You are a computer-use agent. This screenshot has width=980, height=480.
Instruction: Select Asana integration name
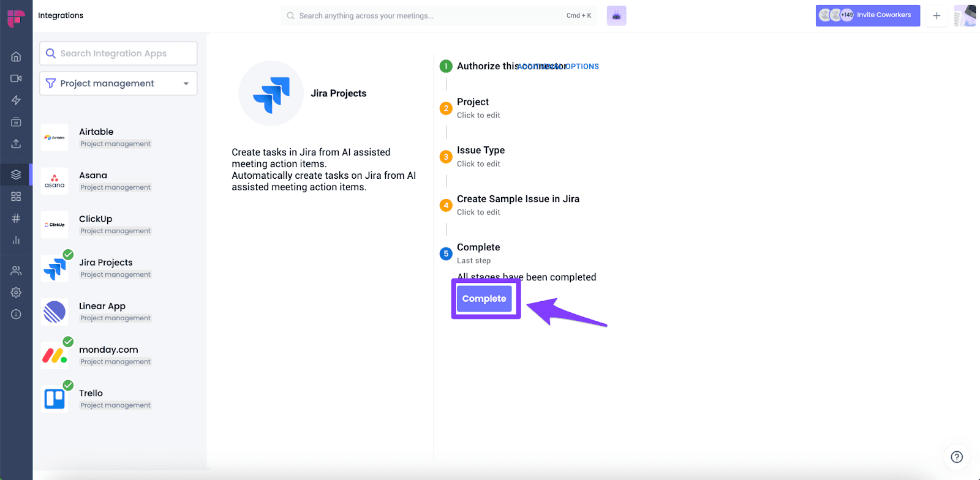pos(93,175)
